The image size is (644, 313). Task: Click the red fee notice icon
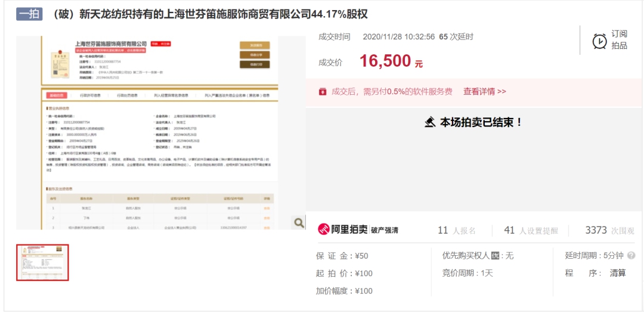(323, 91)
